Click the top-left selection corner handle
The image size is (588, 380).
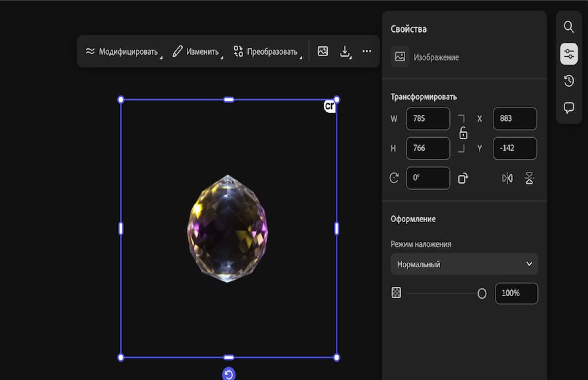tap(121, 100)
